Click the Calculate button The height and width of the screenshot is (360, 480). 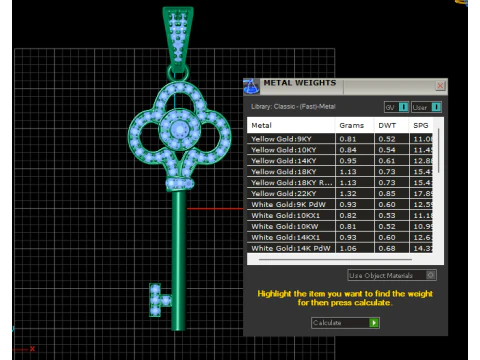(345, 323)
